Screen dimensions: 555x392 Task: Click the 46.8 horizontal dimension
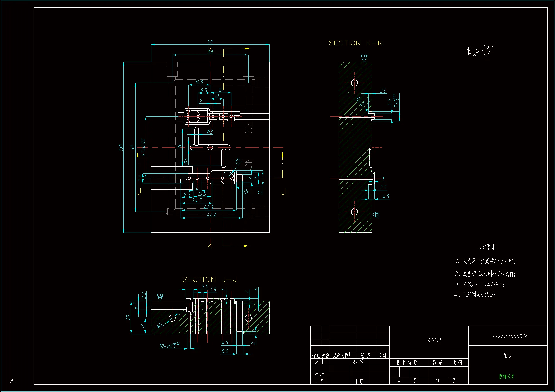212,215
